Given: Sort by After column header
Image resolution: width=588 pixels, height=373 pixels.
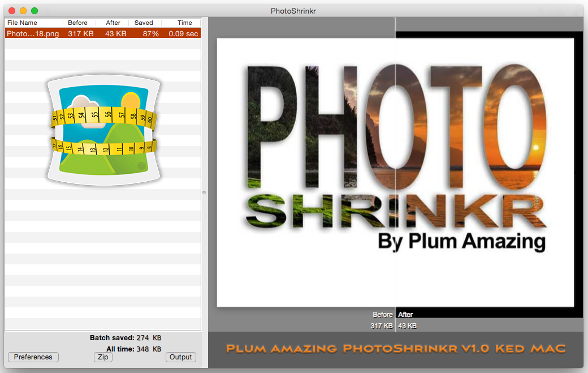Looking at the screenshot, I should [x=113, y=23].
